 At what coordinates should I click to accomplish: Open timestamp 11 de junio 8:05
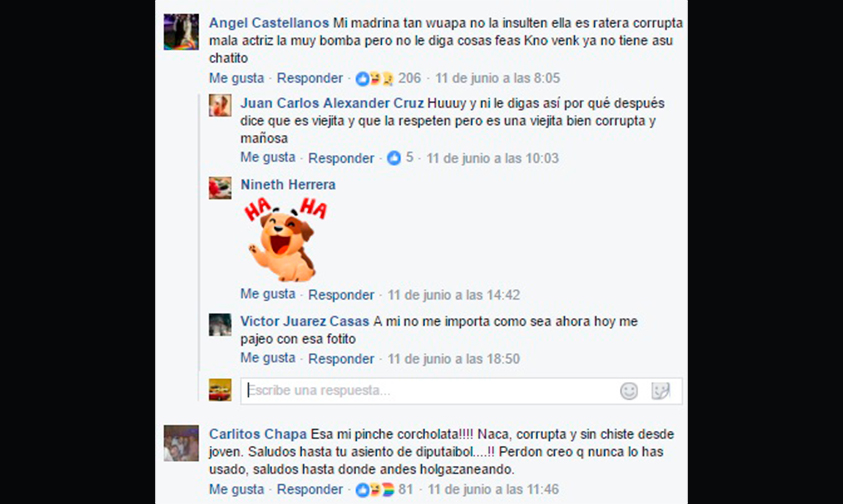point(497,79)
